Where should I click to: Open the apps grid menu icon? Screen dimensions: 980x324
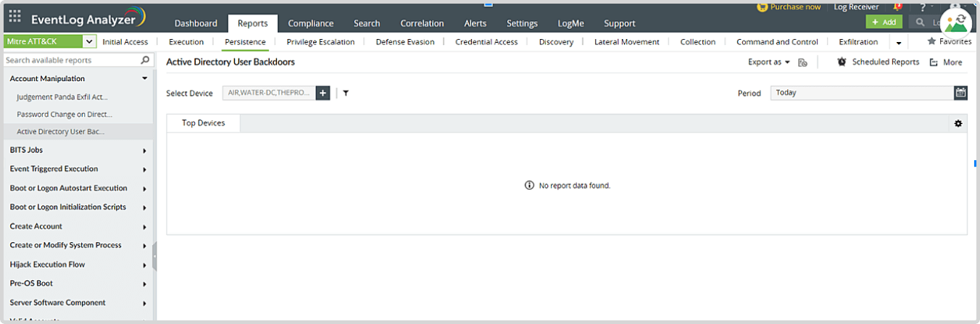point(14,15)
